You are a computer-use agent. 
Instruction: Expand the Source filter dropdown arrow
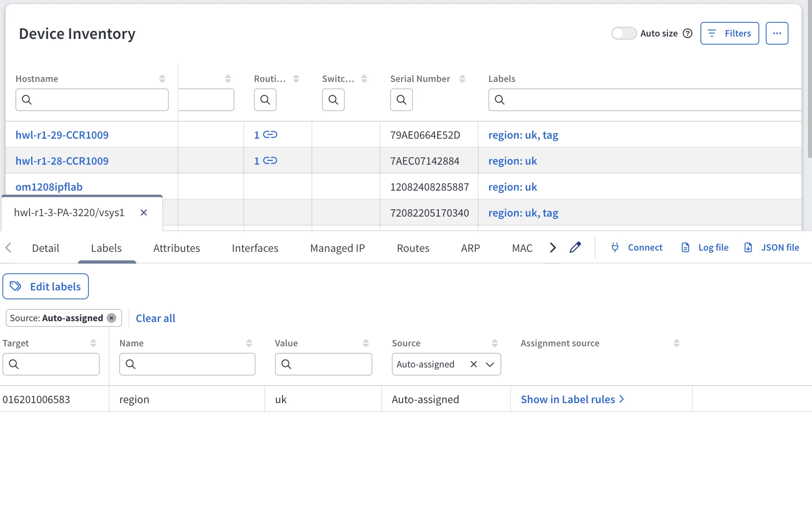(490, 364)
